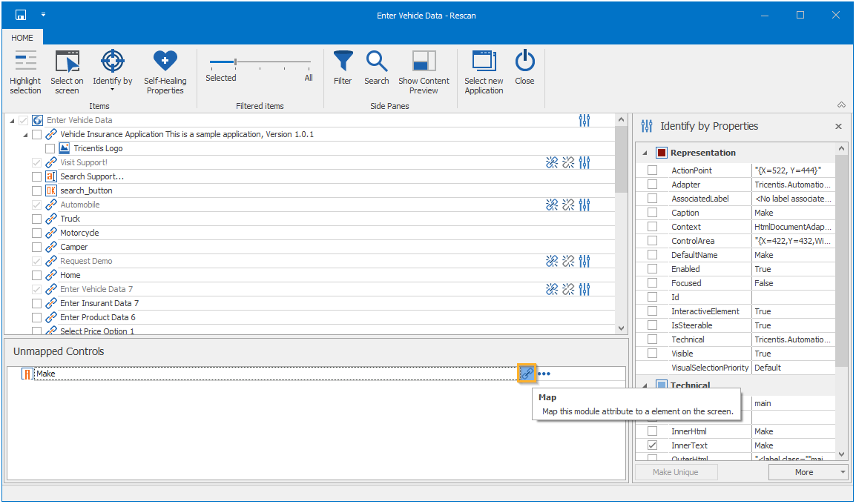Click the More button
Screen dimensions: 856x504
[803, 472]
